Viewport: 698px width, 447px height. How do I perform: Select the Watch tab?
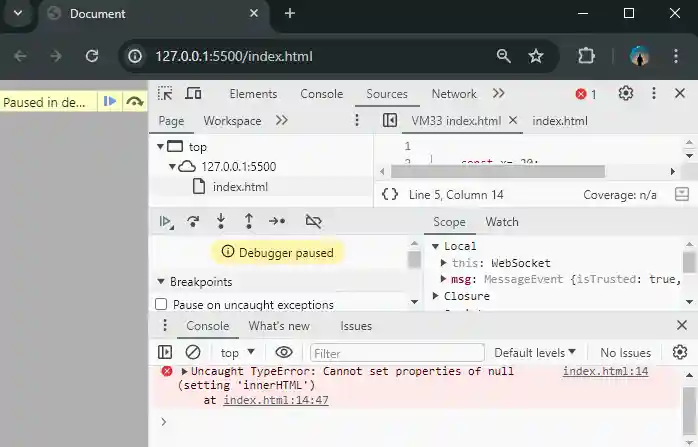click(502, 222)
